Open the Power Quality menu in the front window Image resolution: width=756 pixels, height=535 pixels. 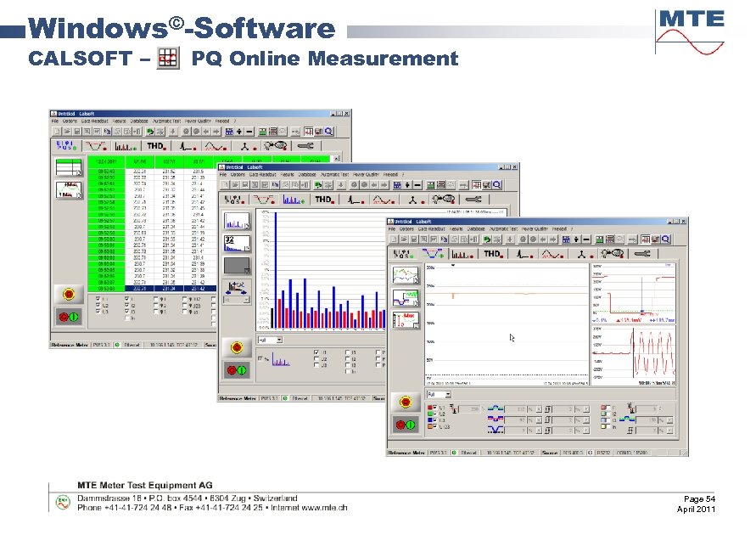pos(535,228)
